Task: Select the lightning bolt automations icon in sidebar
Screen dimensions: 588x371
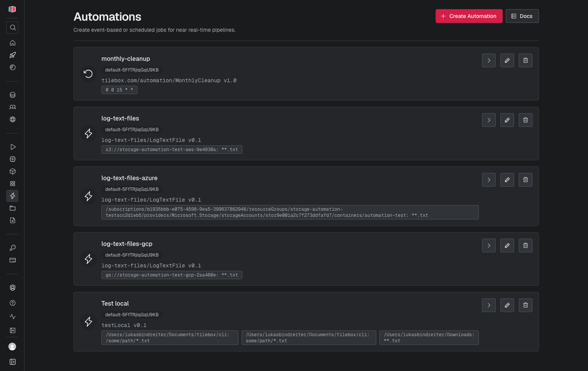Action: coord(12,196)
